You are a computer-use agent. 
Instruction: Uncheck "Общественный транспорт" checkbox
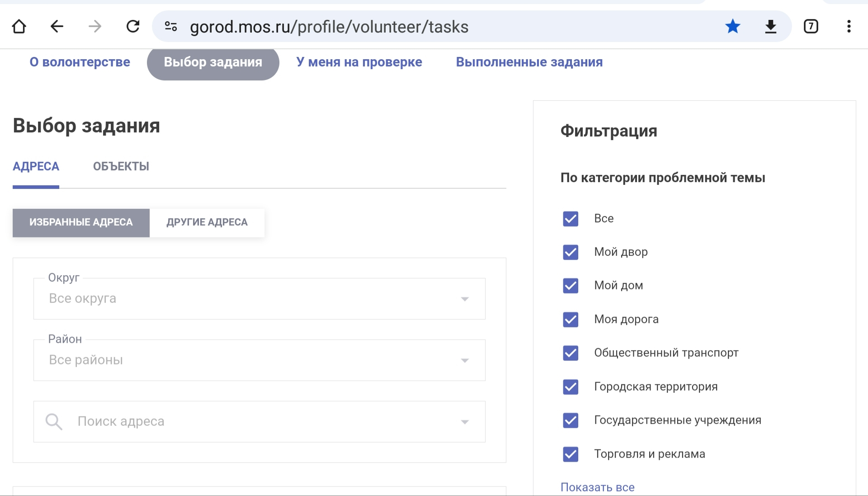pos(571,353)
